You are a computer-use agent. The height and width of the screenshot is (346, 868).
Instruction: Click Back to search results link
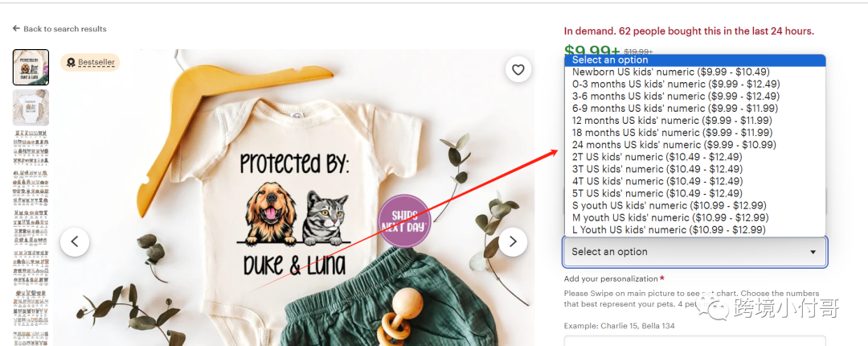point(65,29)
